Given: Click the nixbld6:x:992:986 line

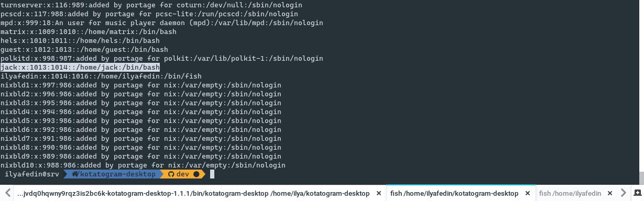Looking at the screenshot, I should tap(140, 129).
